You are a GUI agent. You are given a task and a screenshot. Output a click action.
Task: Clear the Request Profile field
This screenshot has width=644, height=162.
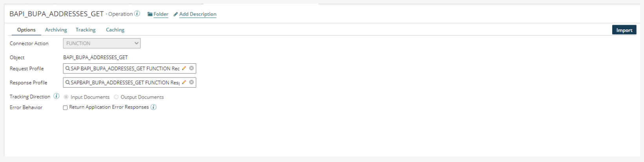click(x=191, y=68)
